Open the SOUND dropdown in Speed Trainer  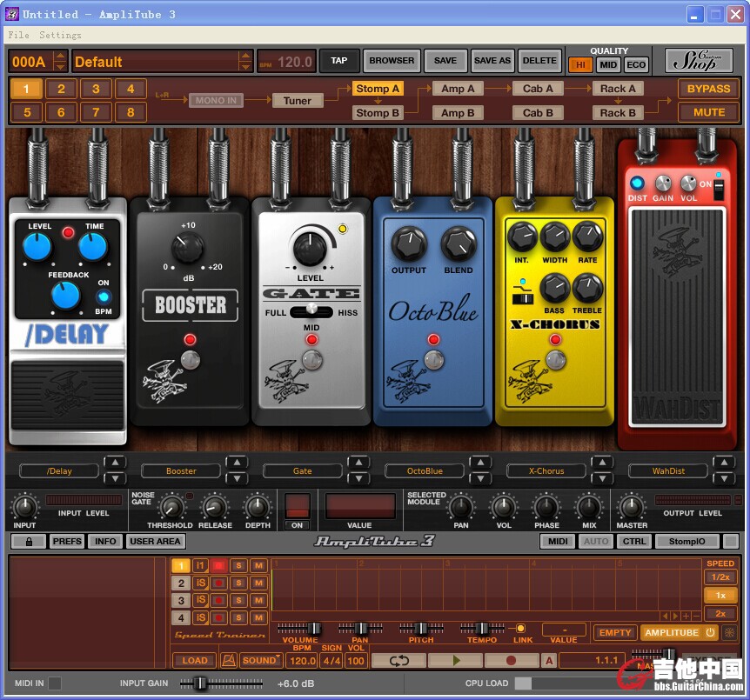(261, 660)
